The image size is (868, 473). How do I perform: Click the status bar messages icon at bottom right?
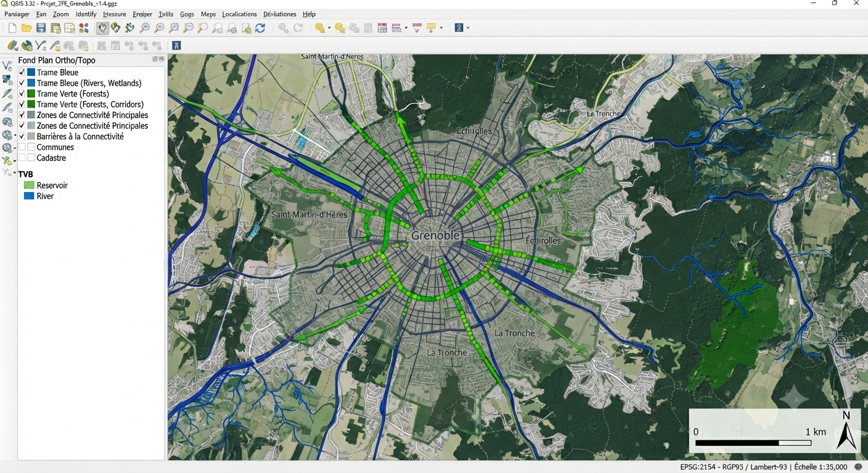858,467
